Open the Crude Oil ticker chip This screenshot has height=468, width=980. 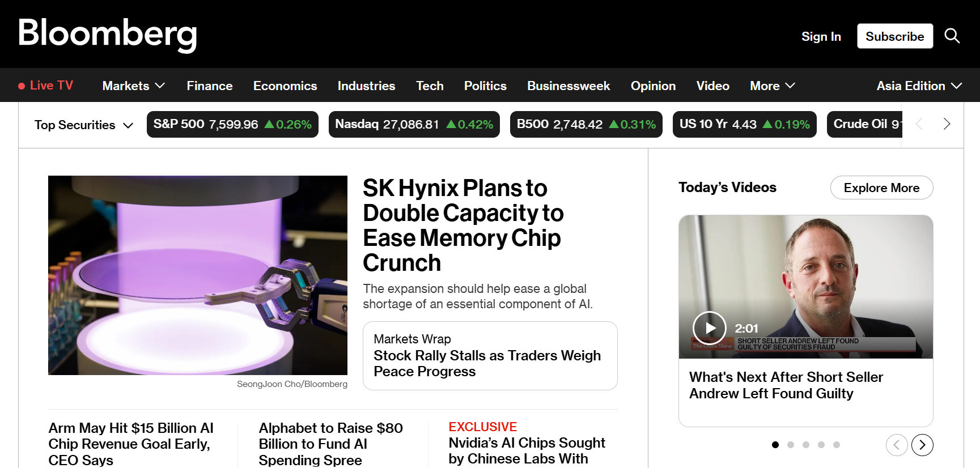coord(865,124)
